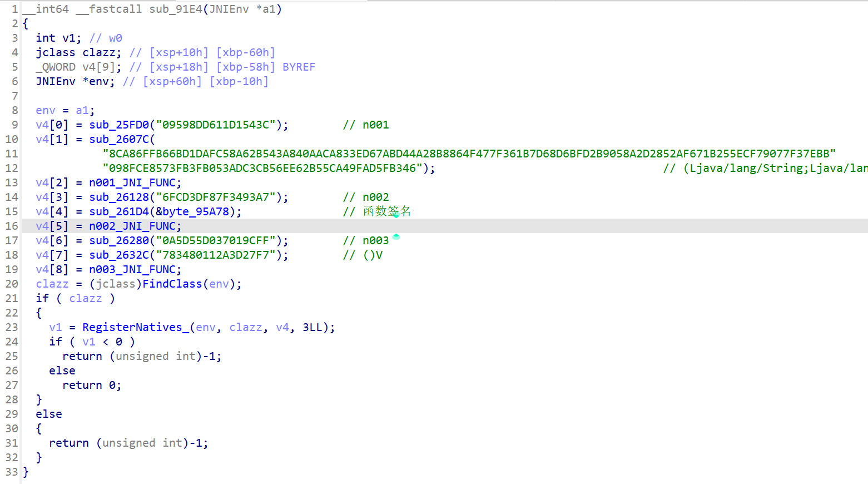The width and height of the screenshot is (868, 484).
Task: Click the JNIEnv *a1 parameter in signature
Action: click(242, 9)
